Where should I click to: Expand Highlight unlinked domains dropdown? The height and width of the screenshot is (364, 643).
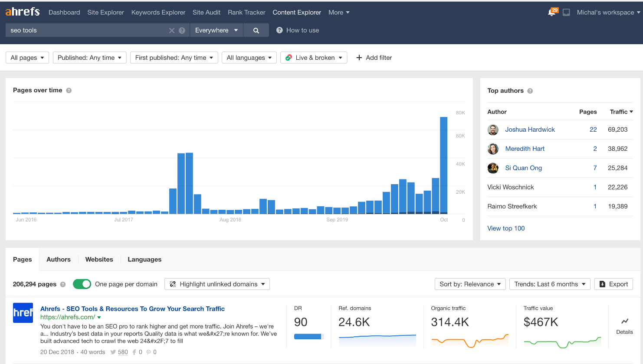point(217,284)
